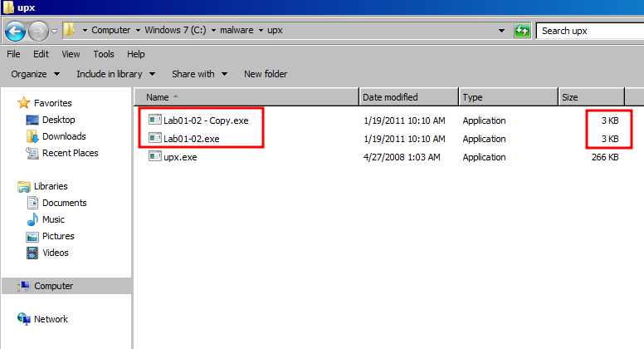Image resolution: width=644 pixels, height=349 pixels.
Task: Open the Edit menu
Action: pyautogui.click(x=41, y=54)
